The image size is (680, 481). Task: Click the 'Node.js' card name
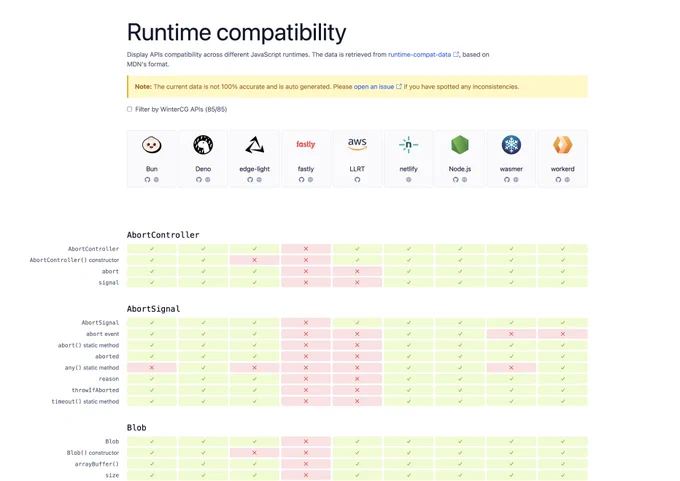tap(460, 169)
